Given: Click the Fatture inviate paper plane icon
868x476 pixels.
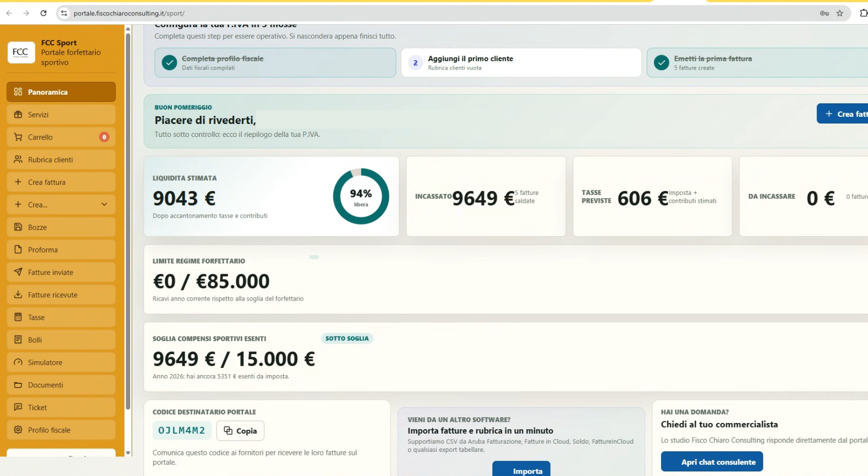Looking at the screenshot, I should (18, 272).
